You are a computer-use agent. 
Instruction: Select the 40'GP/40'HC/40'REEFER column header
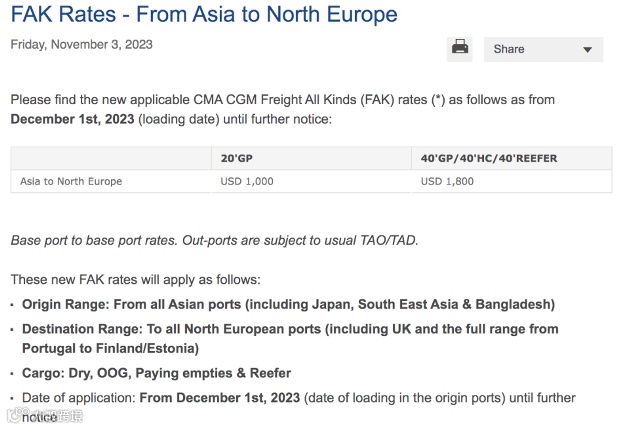click(x=489, y=159)
